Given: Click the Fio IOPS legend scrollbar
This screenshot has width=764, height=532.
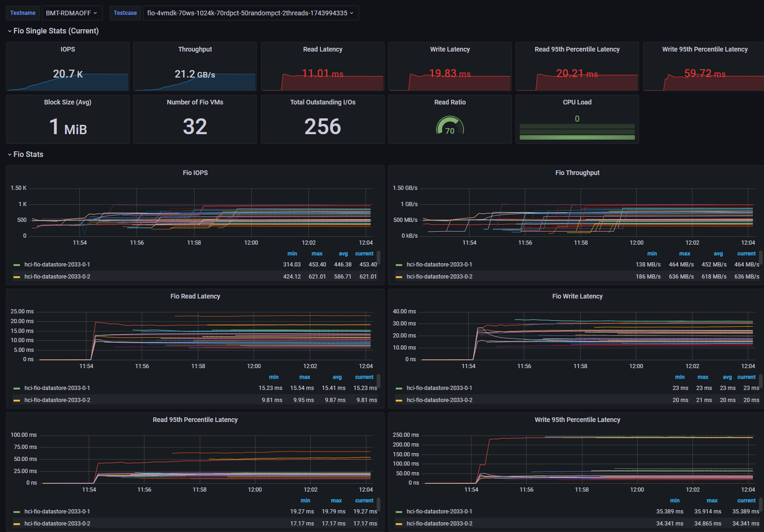Looking at the screenshot, I should 379,258.
